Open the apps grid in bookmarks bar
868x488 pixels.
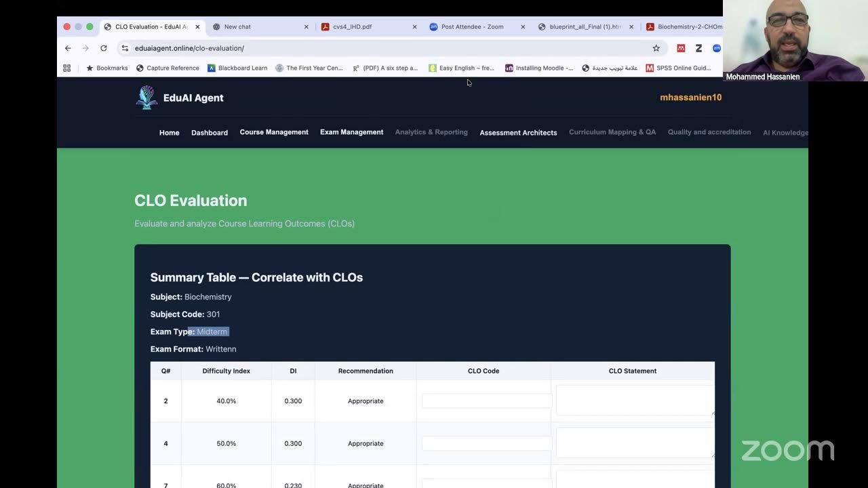click(x=66, y=68)
